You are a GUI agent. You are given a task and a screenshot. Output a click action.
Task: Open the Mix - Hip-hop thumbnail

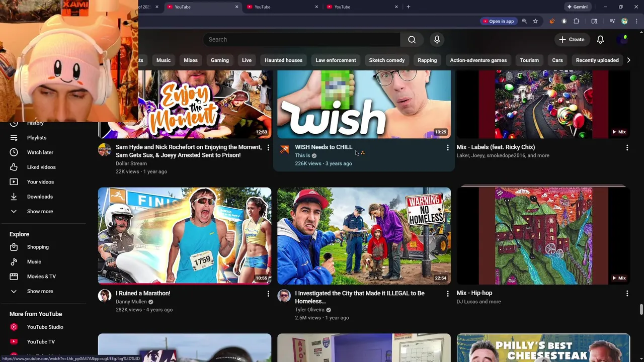[543, 236]
